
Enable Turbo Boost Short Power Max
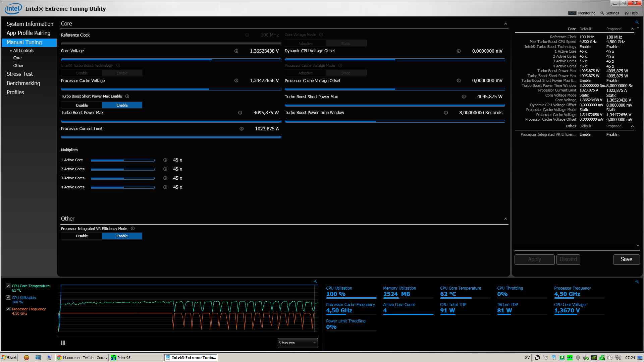tap(122, 105)
